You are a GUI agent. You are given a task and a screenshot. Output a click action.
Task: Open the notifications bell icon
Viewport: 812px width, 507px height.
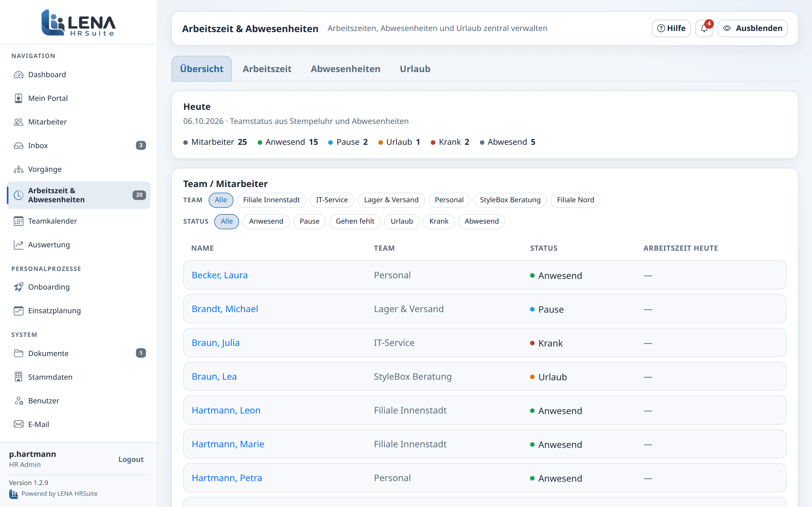coord(704,28)
